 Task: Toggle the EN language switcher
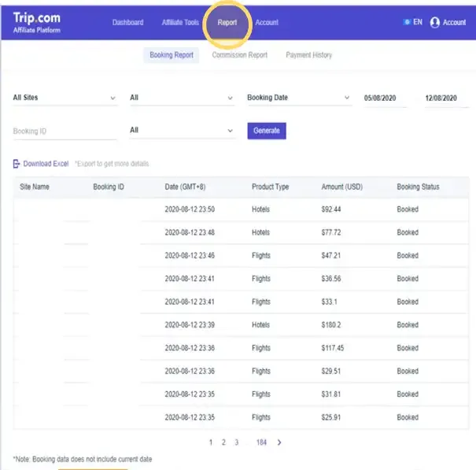pos(412,23)
